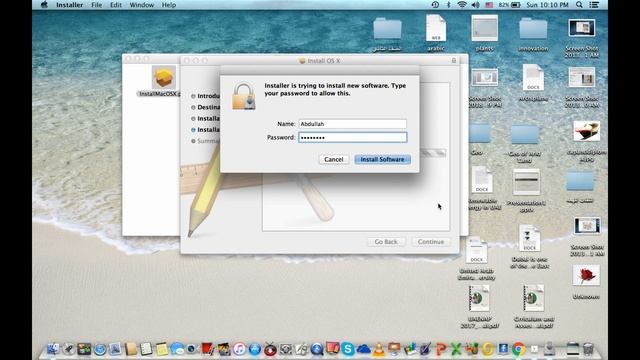Cancel the password authentication dialog
Screen dimensions: 640x360
point(333,159)
